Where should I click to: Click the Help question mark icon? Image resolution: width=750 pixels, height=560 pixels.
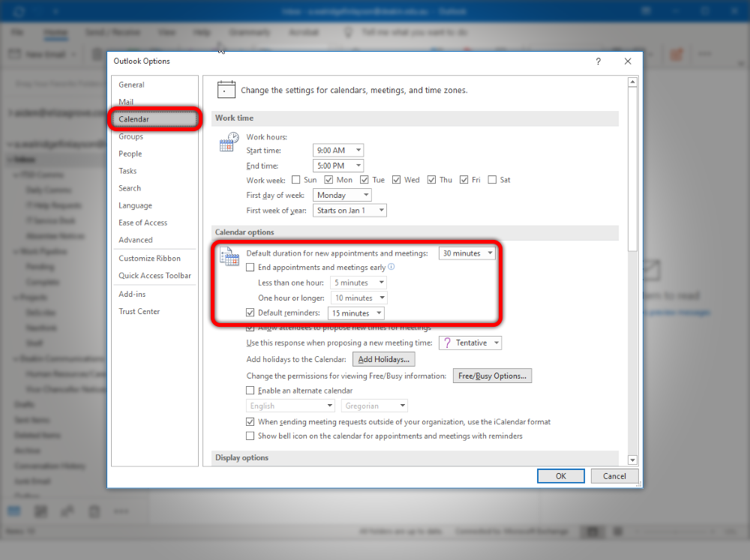[x=598, y=61]
